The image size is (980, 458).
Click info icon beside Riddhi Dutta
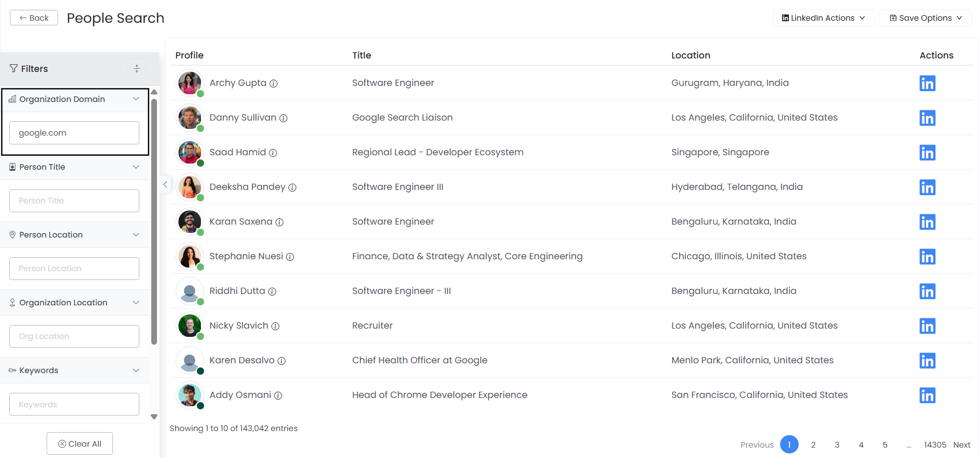pos(272,291)
